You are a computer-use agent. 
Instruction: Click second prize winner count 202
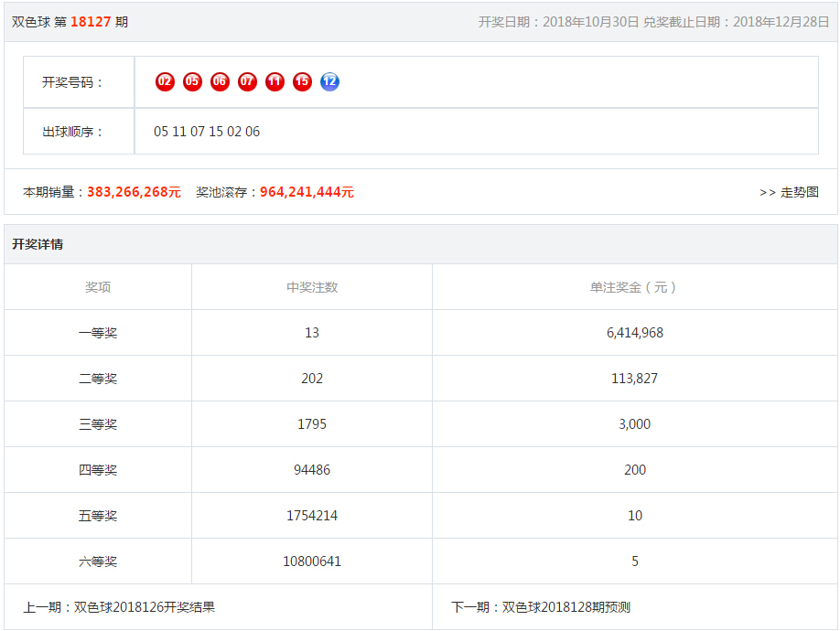click(312, 379)
